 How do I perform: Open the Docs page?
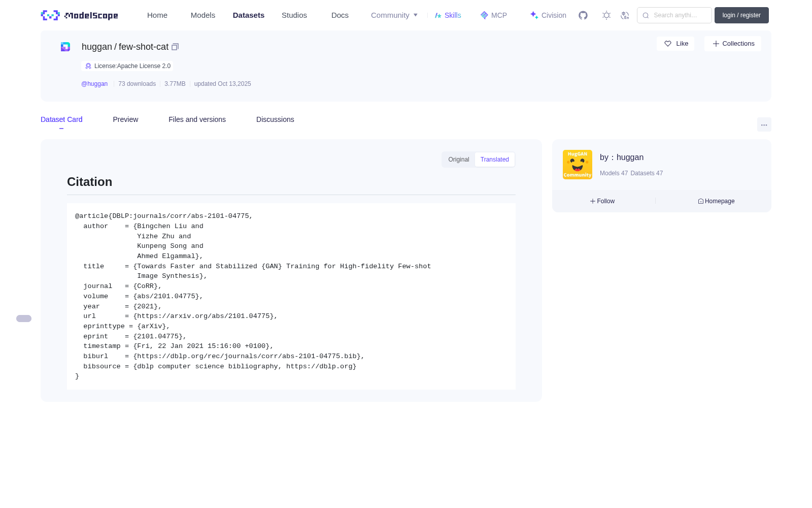tap(340, 15)
